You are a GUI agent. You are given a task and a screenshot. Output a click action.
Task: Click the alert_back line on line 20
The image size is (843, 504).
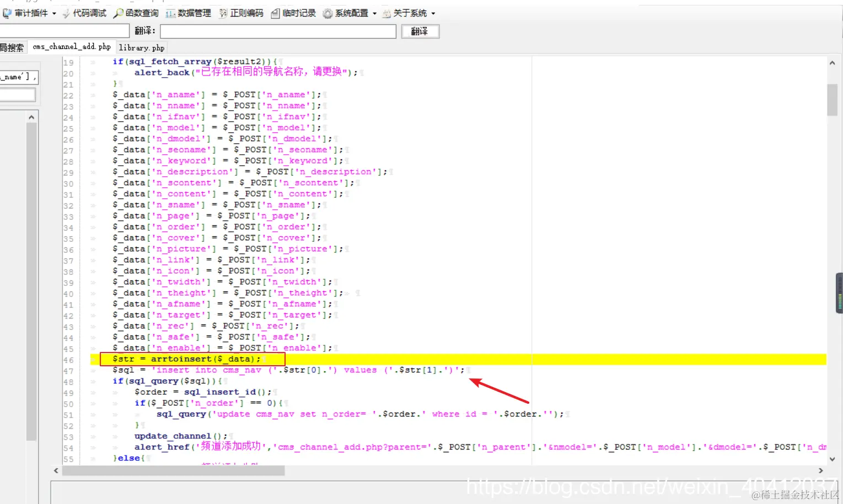[x=246, y=72]
